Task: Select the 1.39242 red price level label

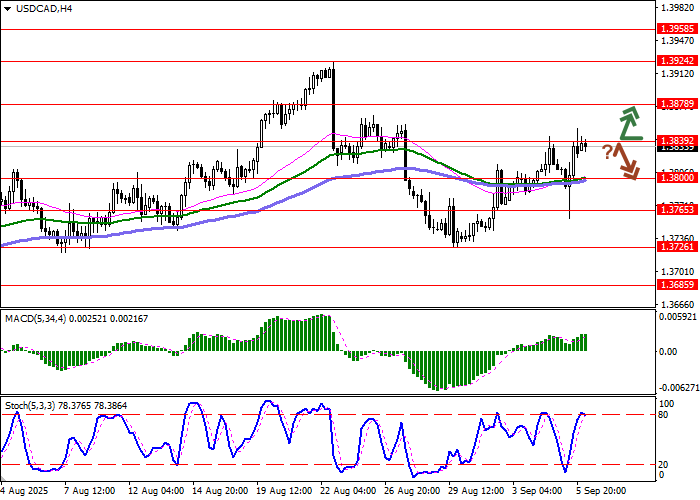Action: point(677,61)
